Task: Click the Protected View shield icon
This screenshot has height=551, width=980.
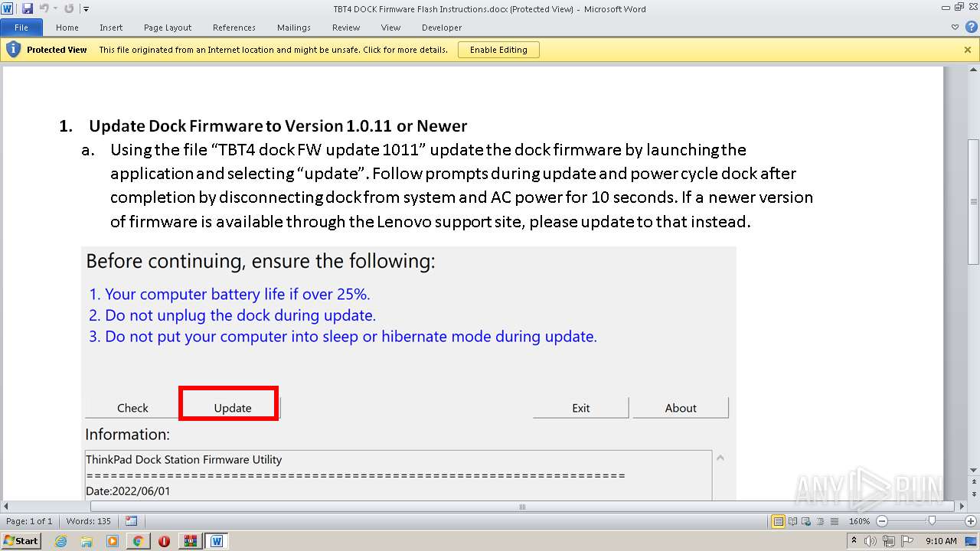Action: click(x=13, y=50)
